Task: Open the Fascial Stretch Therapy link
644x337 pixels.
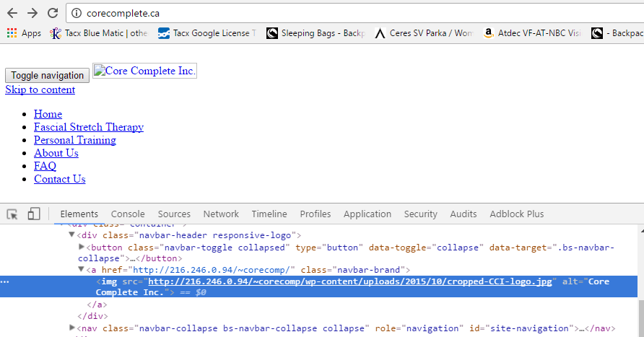Action: pyautogui.click(x=89, y=127)
